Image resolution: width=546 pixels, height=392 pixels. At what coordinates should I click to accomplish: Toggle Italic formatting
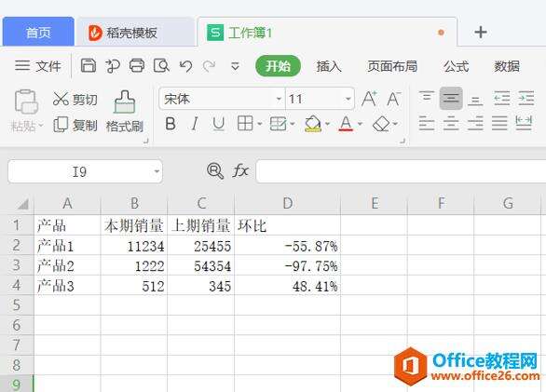click(195, 124)
